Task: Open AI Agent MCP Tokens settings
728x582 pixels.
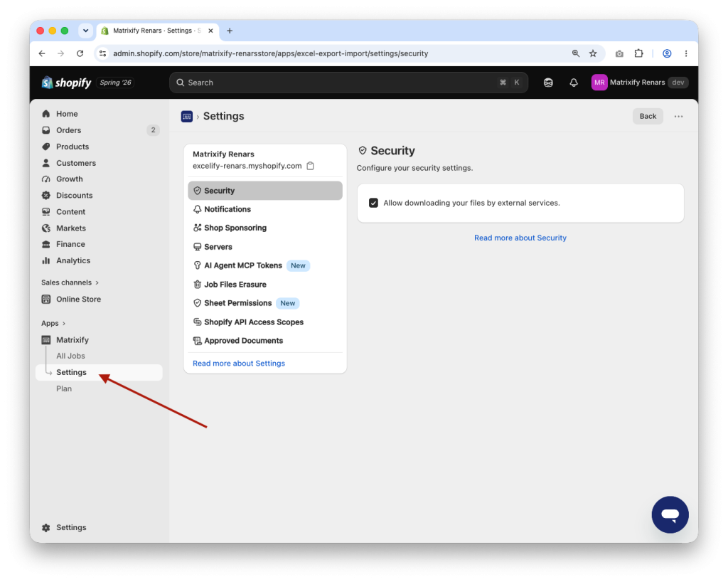Action: click(x=265, y=265)
